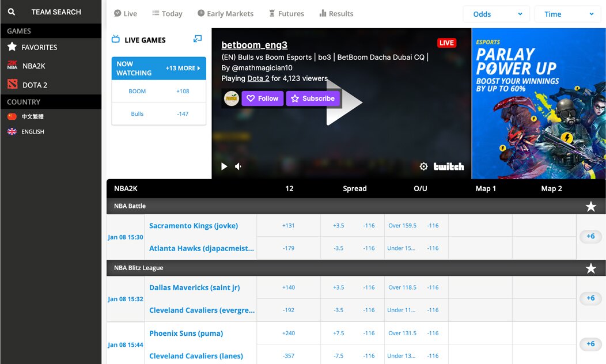This screenshot has height=364, width=606.
Task: Switch to the Live tab
Action: tap(125, 13)
